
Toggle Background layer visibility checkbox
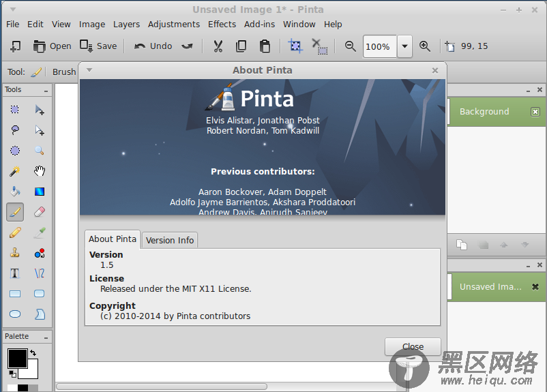pos(535,112)
